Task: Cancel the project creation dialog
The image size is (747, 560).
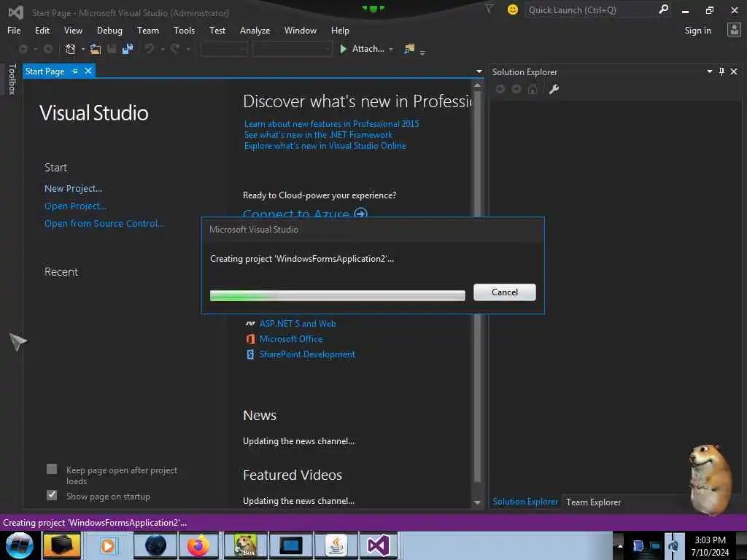Action: coord(505,292)
